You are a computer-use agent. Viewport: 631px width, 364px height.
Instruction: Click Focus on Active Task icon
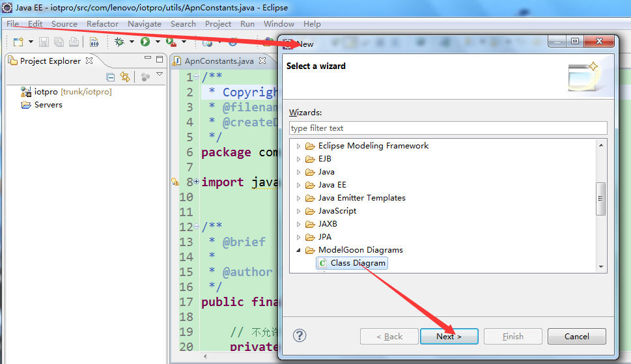pos(145,77)
